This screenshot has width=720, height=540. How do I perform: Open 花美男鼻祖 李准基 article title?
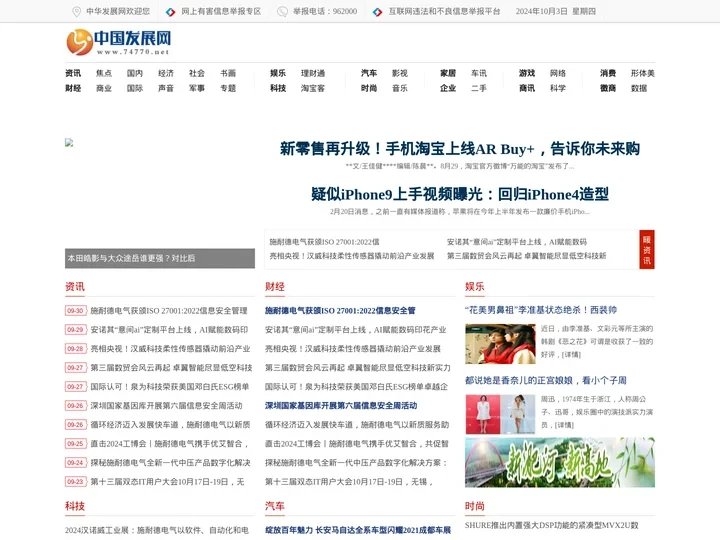coord(541,310)
